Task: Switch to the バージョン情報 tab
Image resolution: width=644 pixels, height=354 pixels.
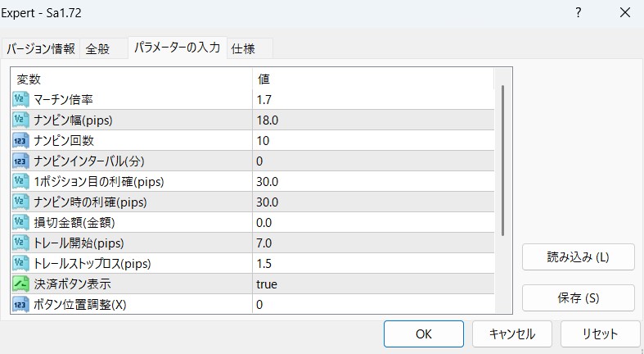Action: coord(41,48)
